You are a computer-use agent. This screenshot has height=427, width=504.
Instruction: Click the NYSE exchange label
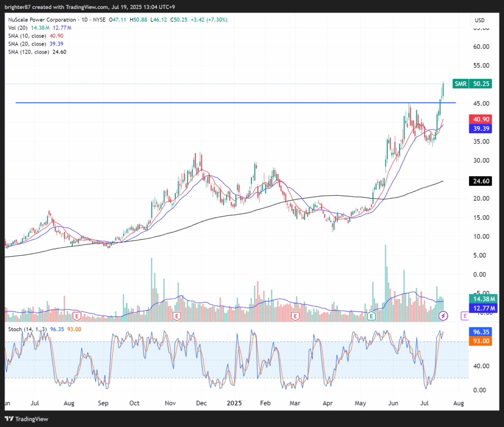coord(99,20)
